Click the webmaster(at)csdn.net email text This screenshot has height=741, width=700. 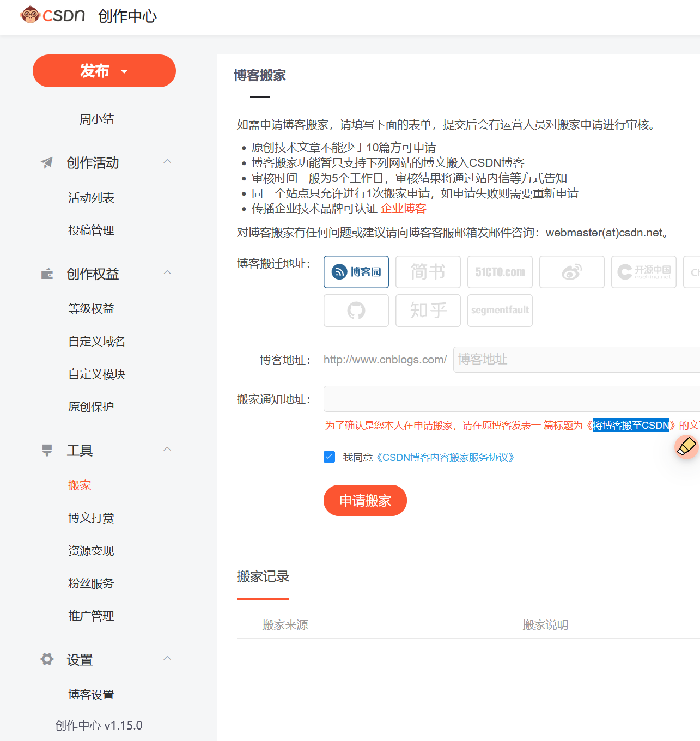pos(604,233)
